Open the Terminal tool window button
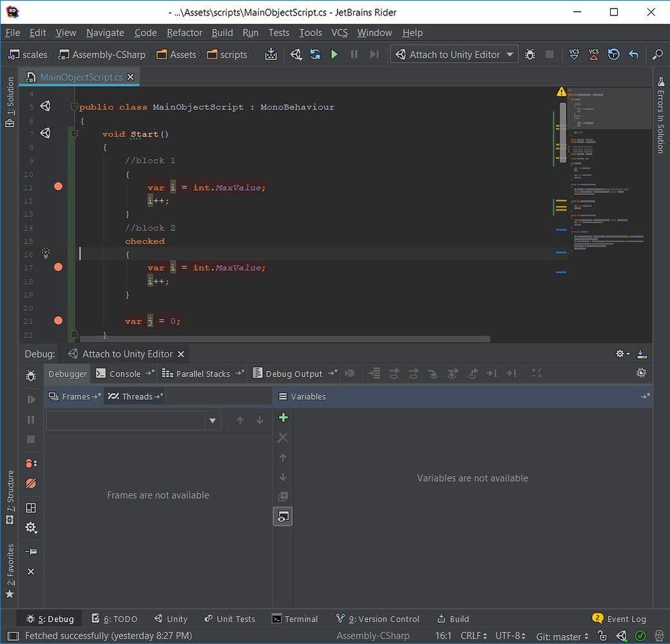Screen dimensions: 670x644 tap(295, 619)
